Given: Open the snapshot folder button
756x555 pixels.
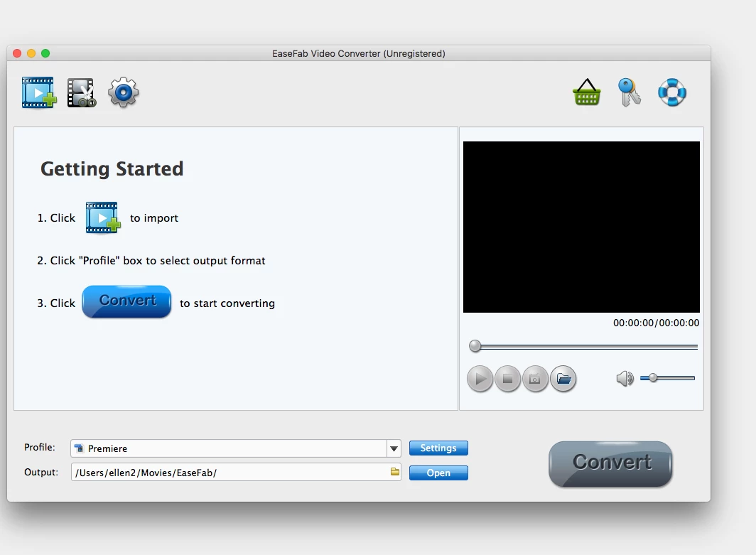Looking at the screenshot, I should click(563, 379).
